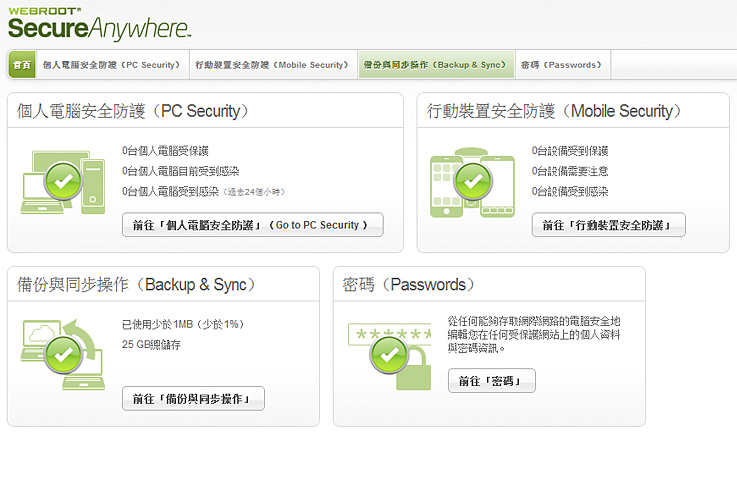737x495 pixels.
Task: Open the green 首頁 home tab
Action: pyautogui.click(x=22, y=64)
